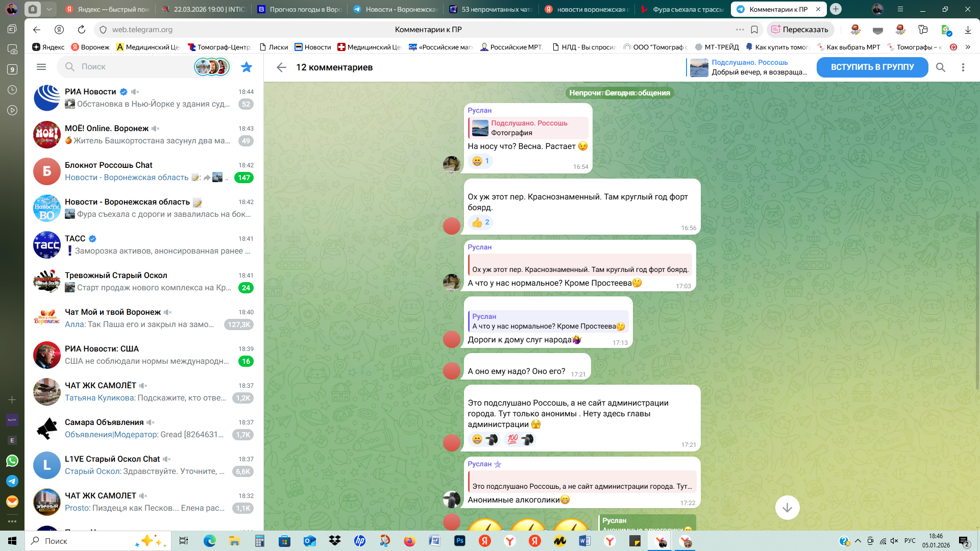Screen dimensions: 980x551
Task: Open Блокнот Россошь Chat conversation
Action: point(144,171)
